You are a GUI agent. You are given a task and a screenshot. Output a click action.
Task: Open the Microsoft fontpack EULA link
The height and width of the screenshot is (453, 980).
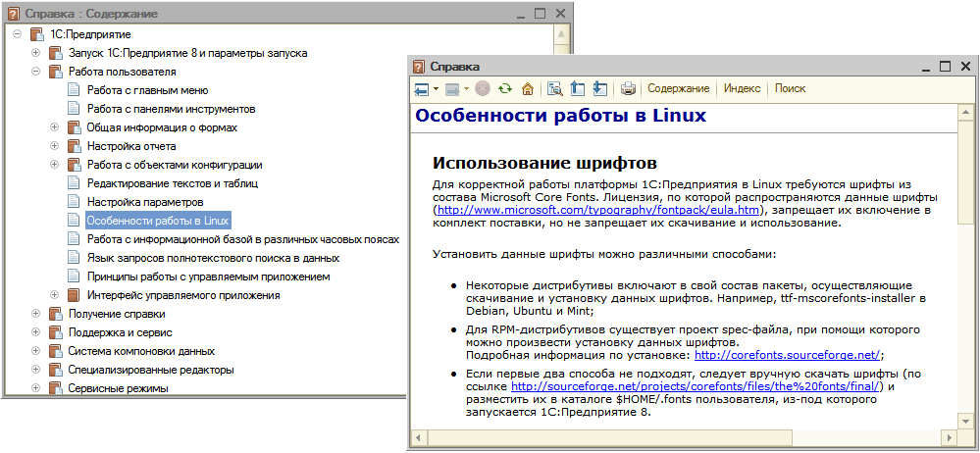click(x=598, y=210)
